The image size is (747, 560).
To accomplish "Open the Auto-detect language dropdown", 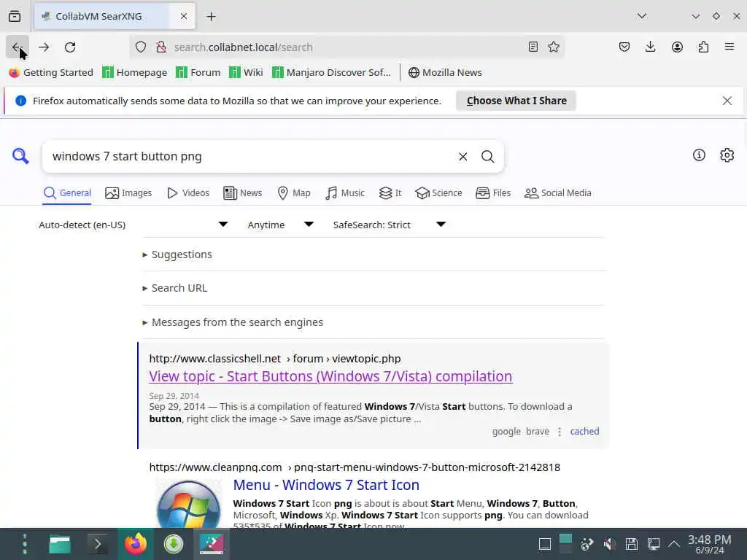I will [x=133, y=225].
